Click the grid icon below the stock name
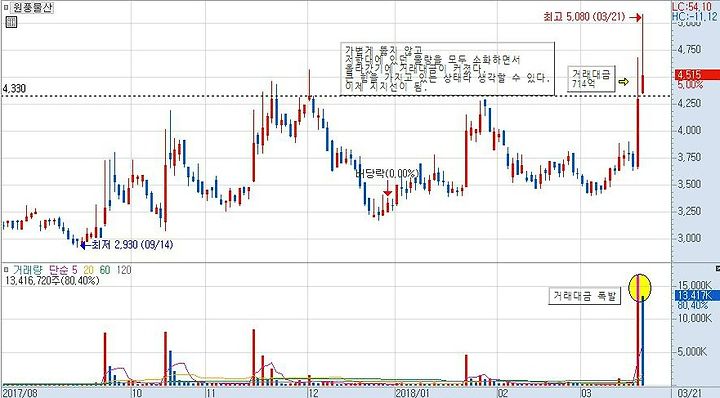The image size is (720, 398). point(11,22)
